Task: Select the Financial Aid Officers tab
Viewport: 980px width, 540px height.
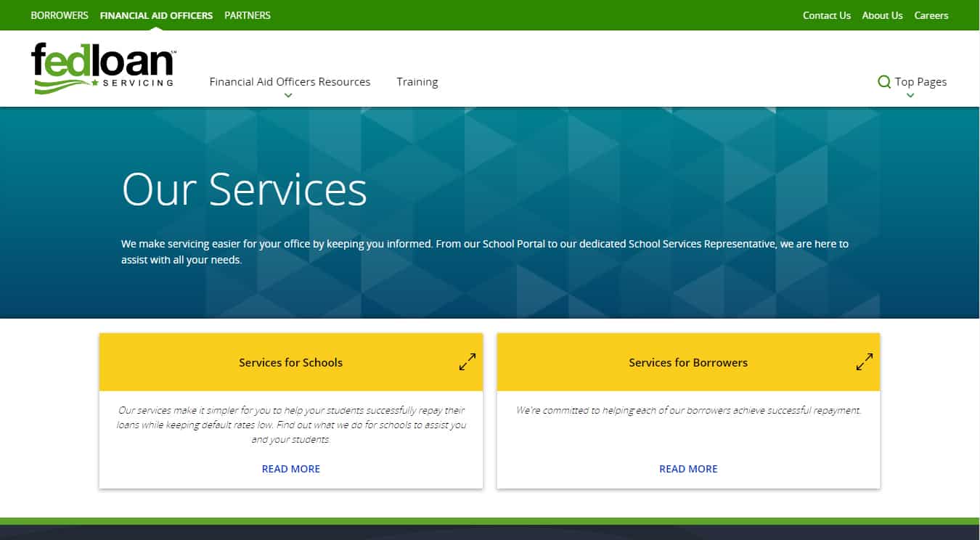Action: (x=156, y=15)
